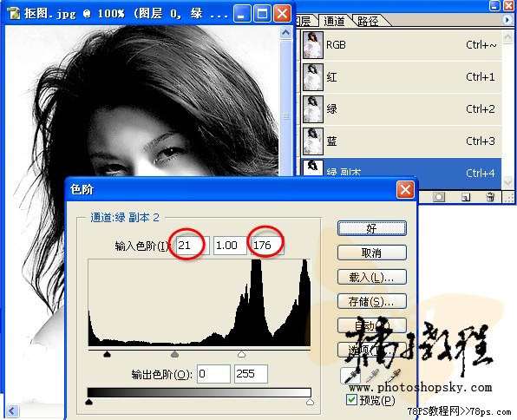Click the gray midtone input slider

point(174,354)
